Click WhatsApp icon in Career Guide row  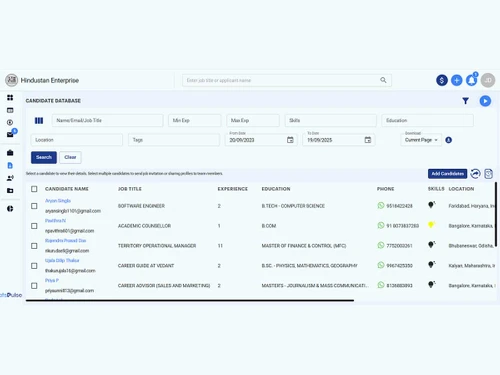click(381, 265)
